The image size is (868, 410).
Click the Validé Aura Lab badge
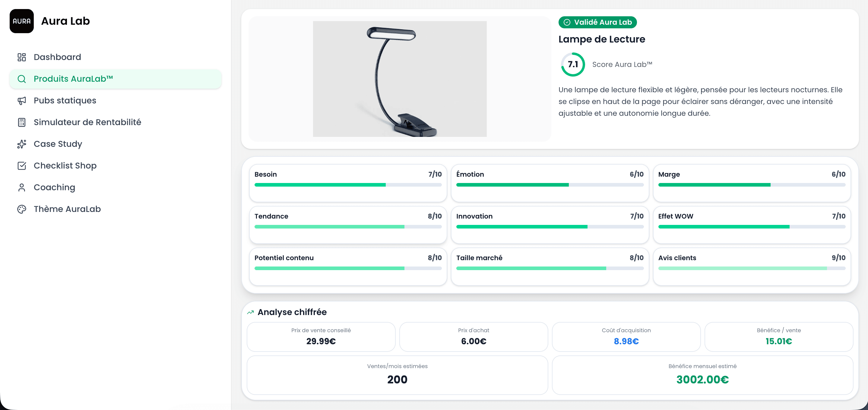597,22
